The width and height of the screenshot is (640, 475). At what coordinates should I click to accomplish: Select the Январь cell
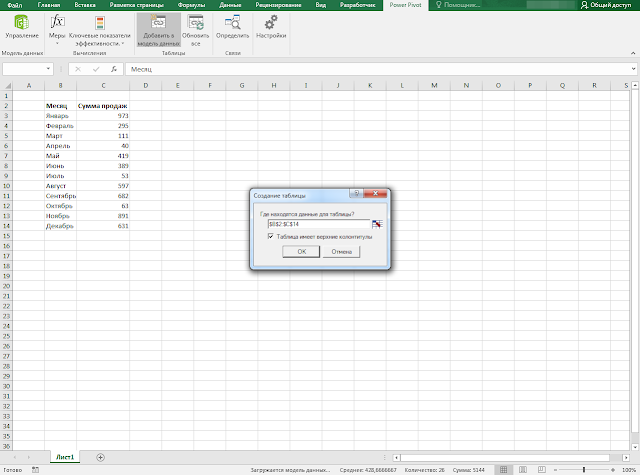pos(60,116)
